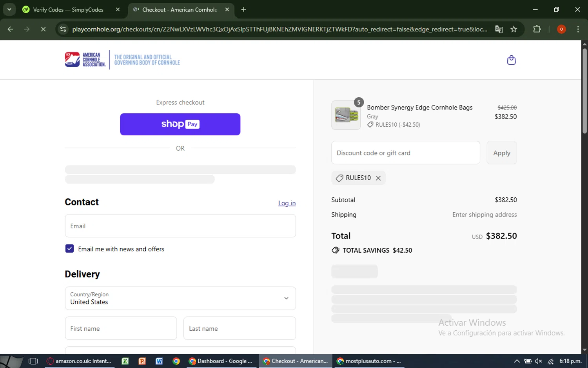Click the Apply discount button

[501, 153]
